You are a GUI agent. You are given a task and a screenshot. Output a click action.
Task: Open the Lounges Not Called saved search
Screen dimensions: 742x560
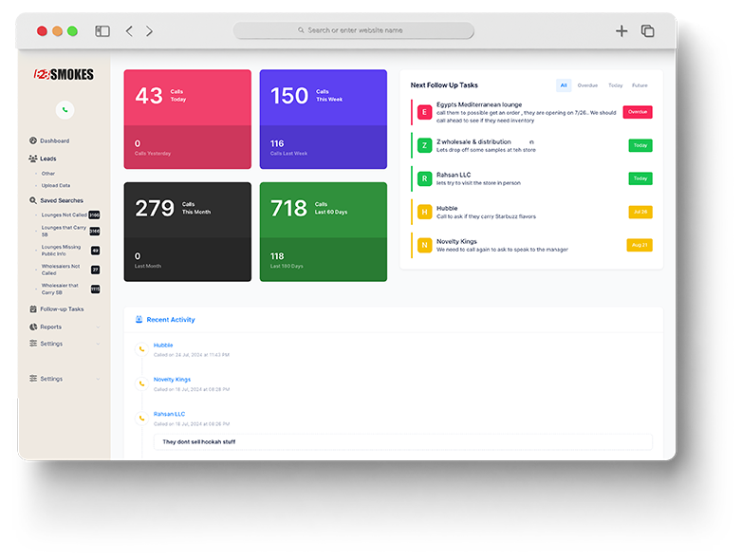(x=64, y=215)
